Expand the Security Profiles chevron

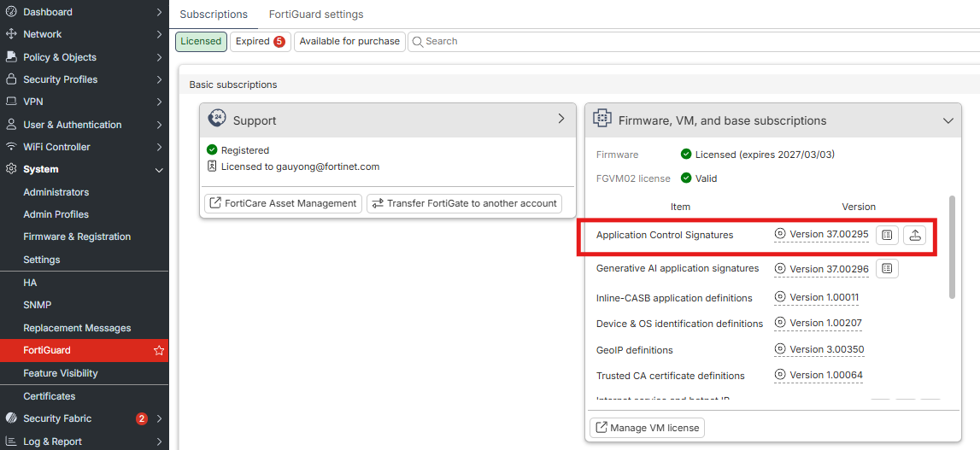coord(160,79)
